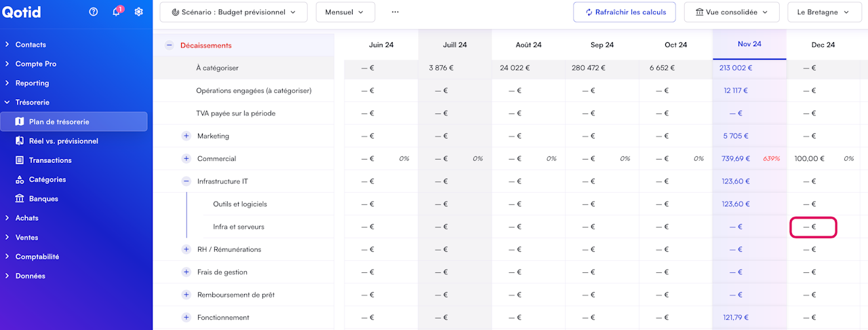Expand the Ventes sidebar menu
Image resolution: width=868 pixels, height=330 pixels.
(27, 238)
